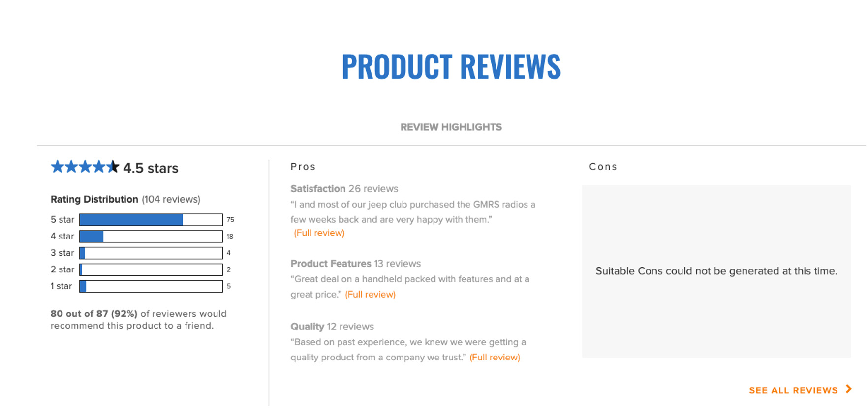
Task: Click the 4.5 stars rating text
Action: [151, 168]
